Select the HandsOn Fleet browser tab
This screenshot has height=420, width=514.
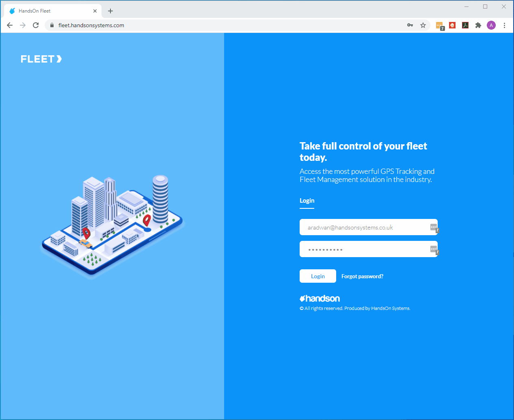52,11
